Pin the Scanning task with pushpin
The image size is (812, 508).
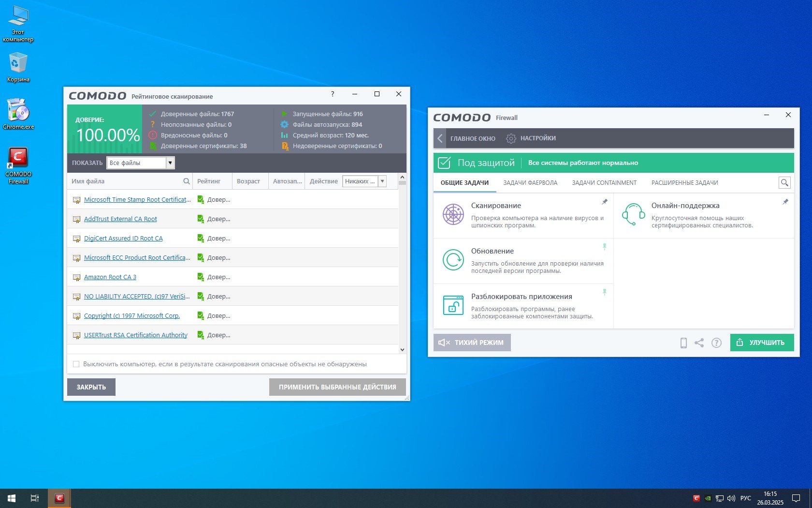point(604,202)
